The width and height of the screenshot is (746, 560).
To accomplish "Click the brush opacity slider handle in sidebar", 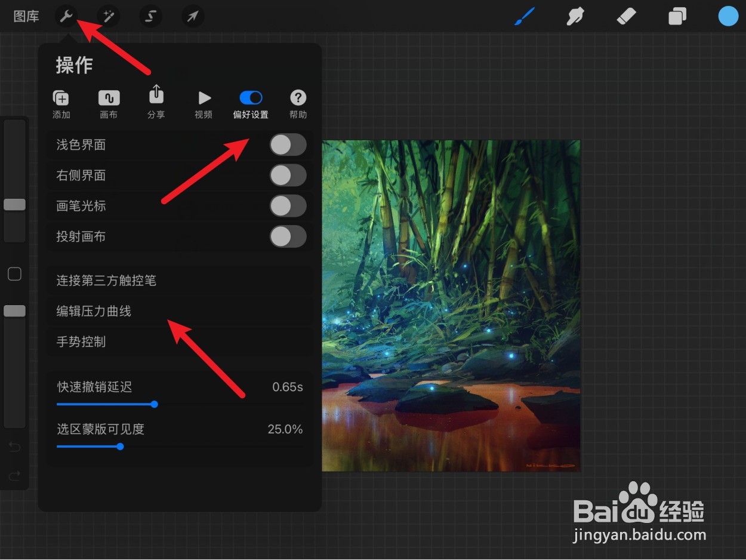I will pos(14,311).
